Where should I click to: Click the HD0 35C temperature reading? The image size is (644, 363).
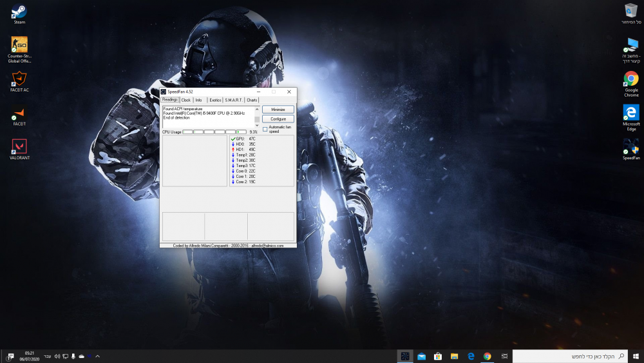pos(245,144)
